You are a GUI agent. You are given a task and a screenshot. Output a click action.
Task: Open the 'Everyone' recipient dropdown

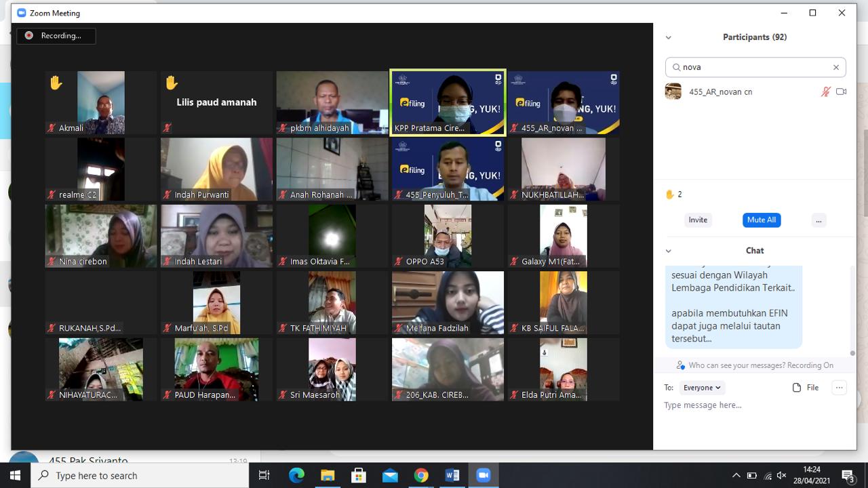[702, 388]
